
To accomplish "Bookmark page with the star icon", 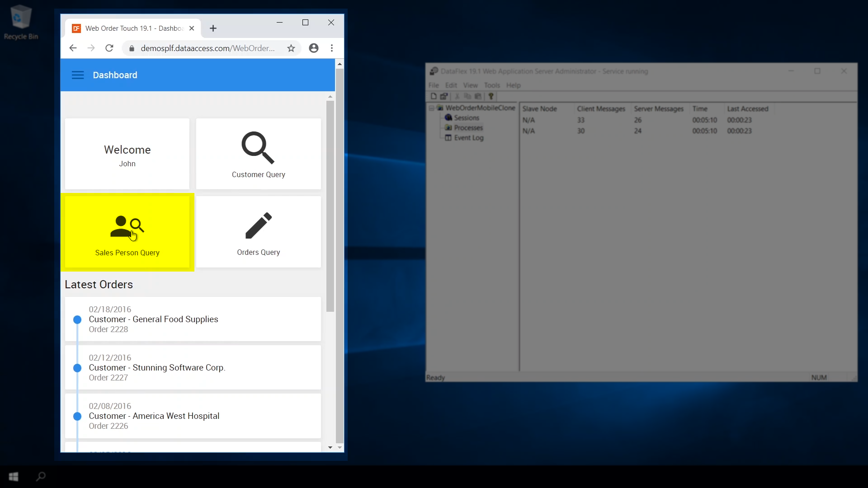I will click(291, 48).
